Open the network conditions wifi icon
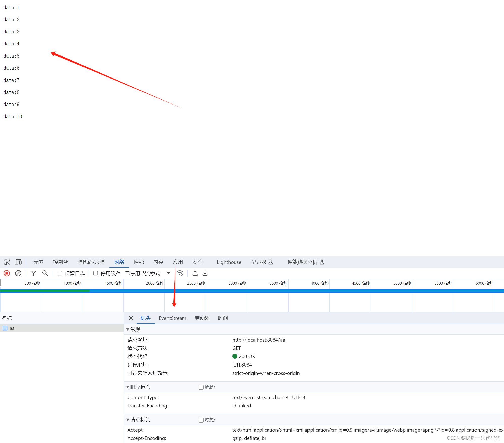Screen dimensions: 504x443 point(180,273)
